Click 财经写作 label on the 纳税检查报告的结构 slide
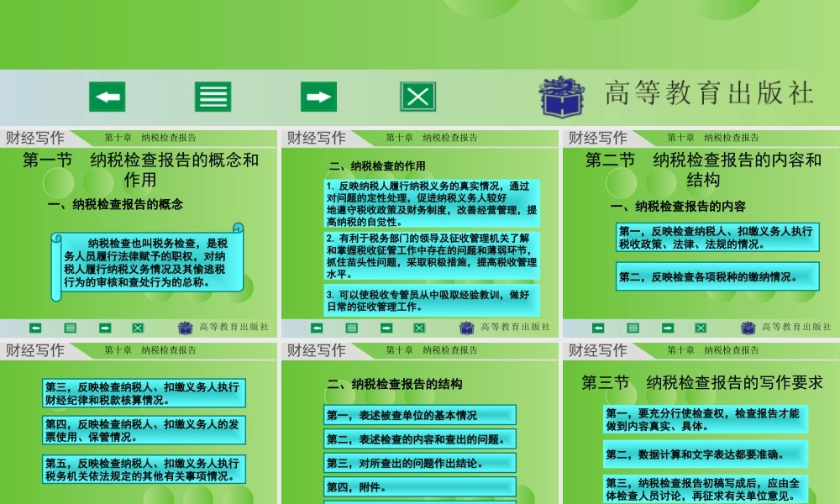This screenshot has width=840, height=504. [316, 350]
